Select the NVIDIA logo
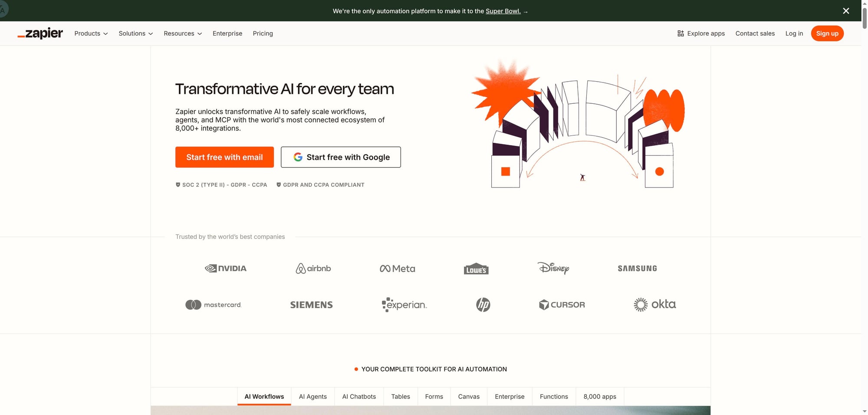The width and height of the screenshot is (868, 415). (x=225, y=268)
